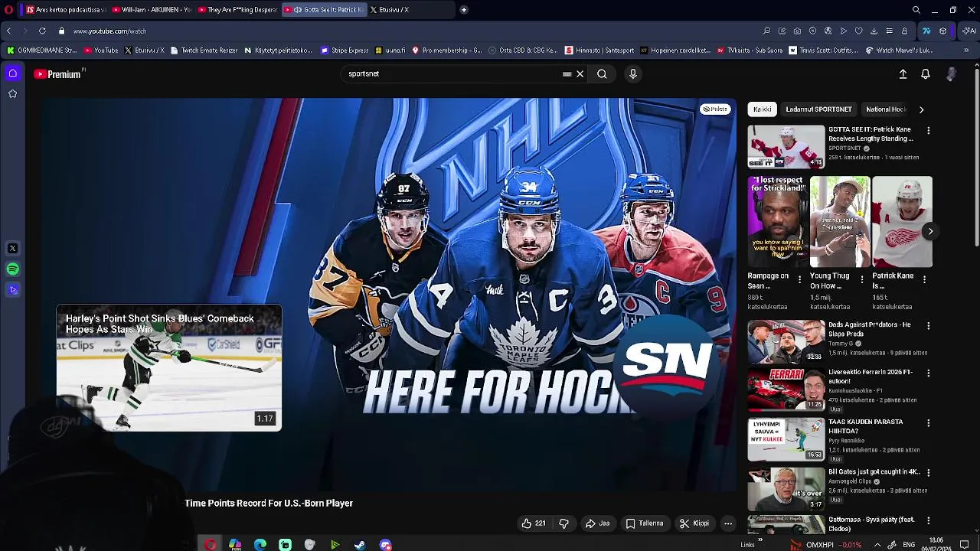
Task: Open the YouTube upload/create icon
Action: 903,74
